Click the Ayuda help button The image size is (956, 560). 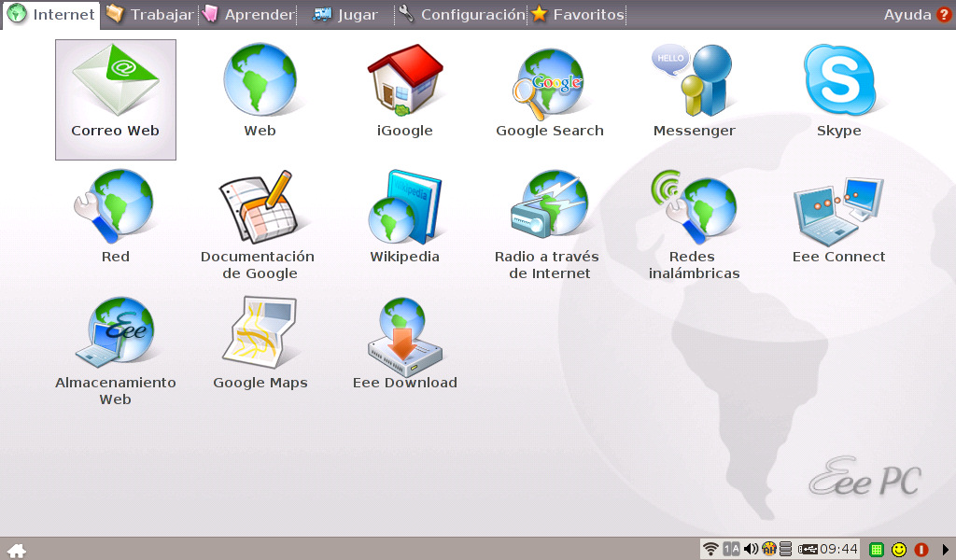click(x=917, y=15)
